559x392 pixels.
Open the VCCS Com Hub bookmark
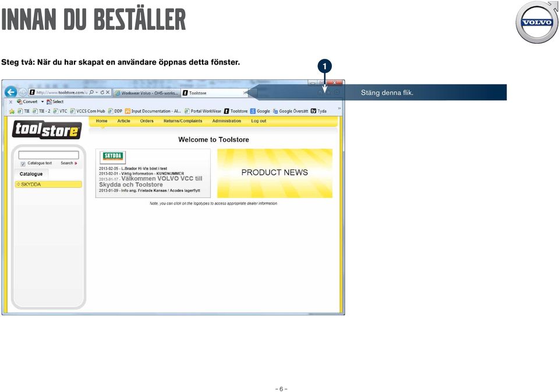88,111
